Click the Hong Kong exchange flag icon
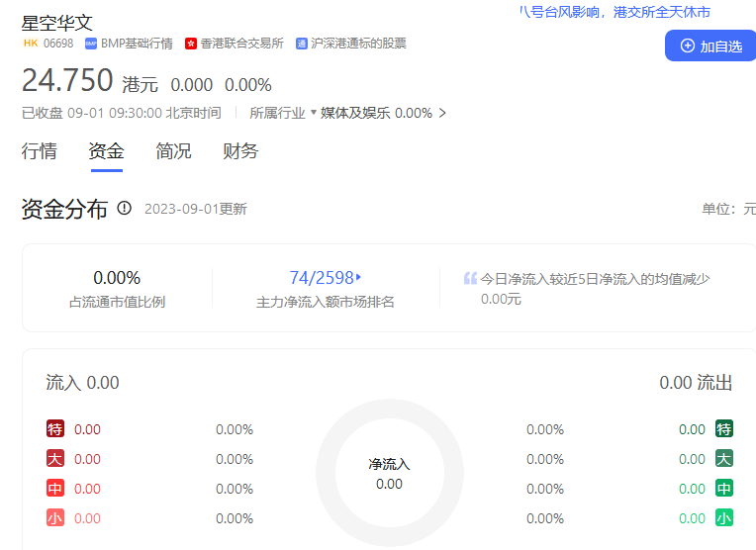Screen dimensions: 756x550 pyautogui.click(x=191, y=44)
